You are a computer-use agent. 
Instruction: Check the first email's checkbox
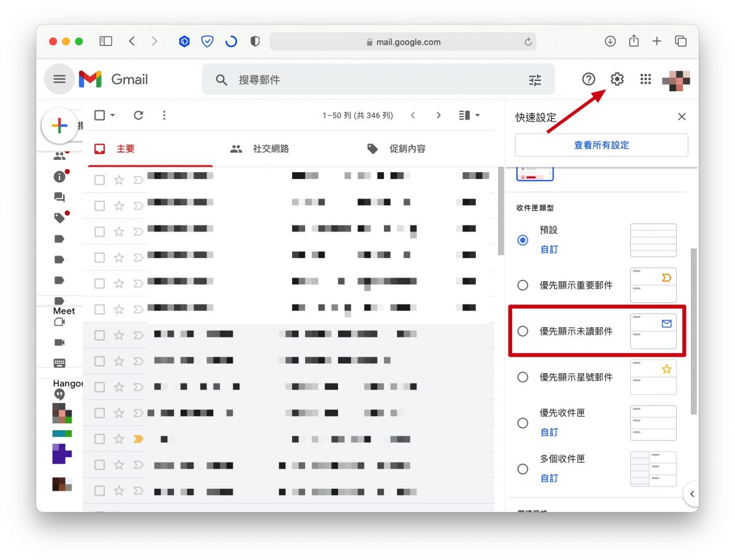pos(100,180)
